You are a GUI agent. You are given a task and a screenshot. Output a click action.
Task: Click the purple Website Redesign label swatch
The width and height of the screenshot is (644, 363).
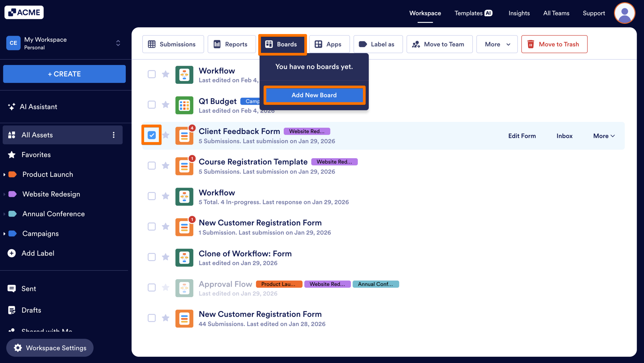[x=13, y=194]
